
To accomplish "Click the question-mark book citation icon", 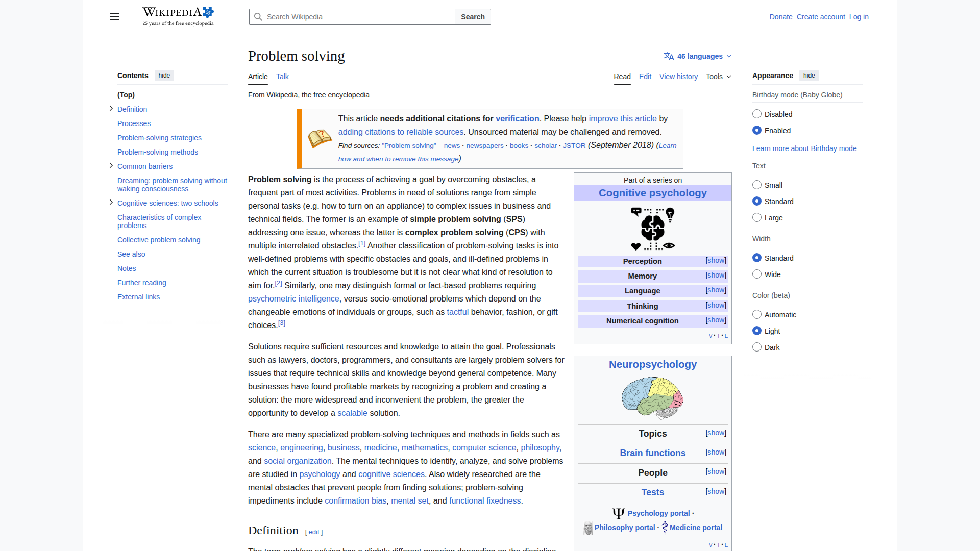I will click(320, 138).
